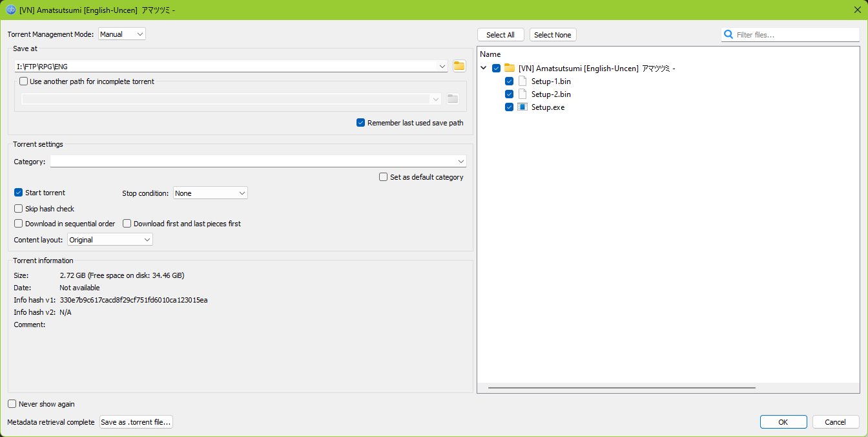Collapse the torrent folder tree node

[x=484, y=69]
